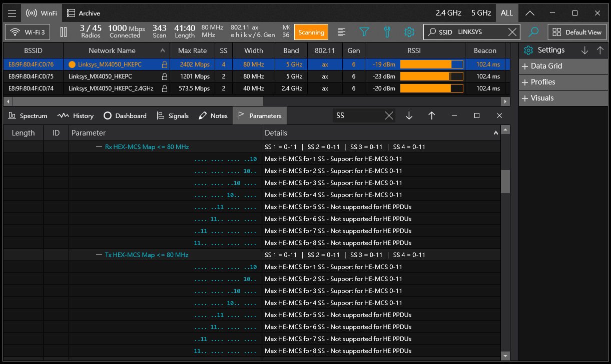The image size is (611, 364).
Task: Expand the Profiles settings section
Action: [563, 82]
